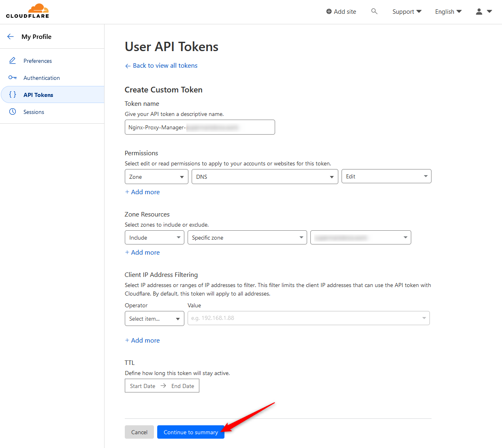Open the Support menu

[406, 12]
